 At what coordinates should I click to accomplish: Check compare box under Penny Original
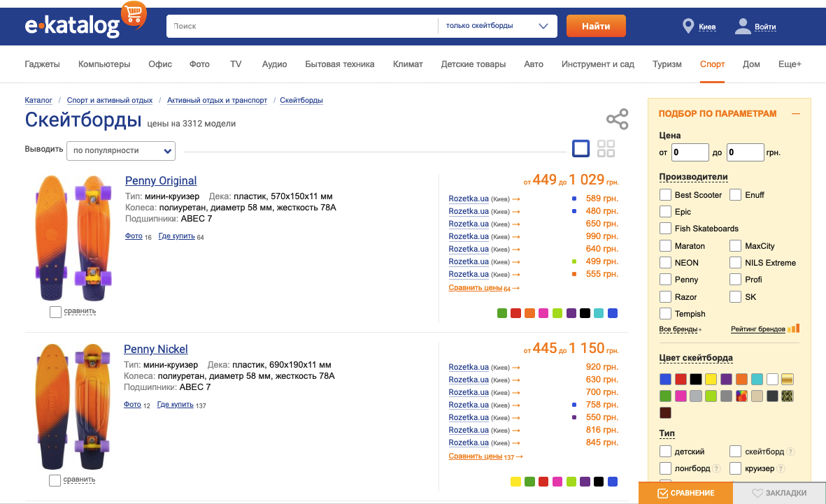(55, 312)
